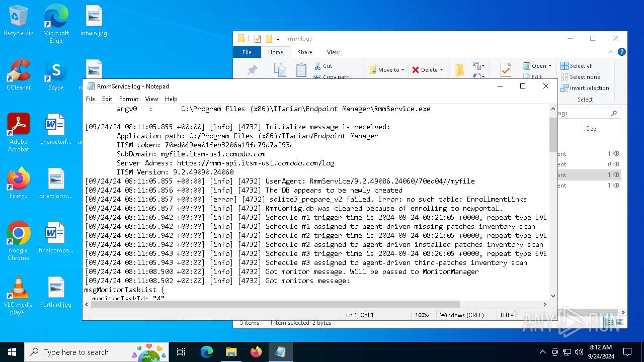Open the Notepad Help menu

point(171,99)
